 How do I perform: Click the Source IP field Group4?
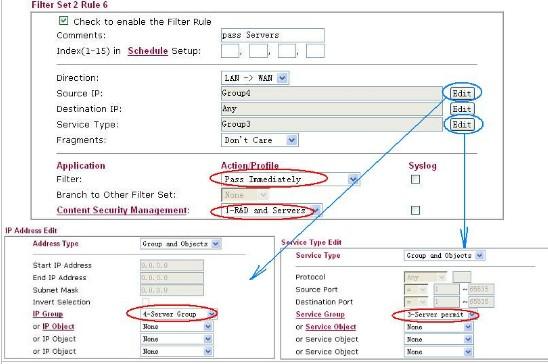(x=331, y=93)
